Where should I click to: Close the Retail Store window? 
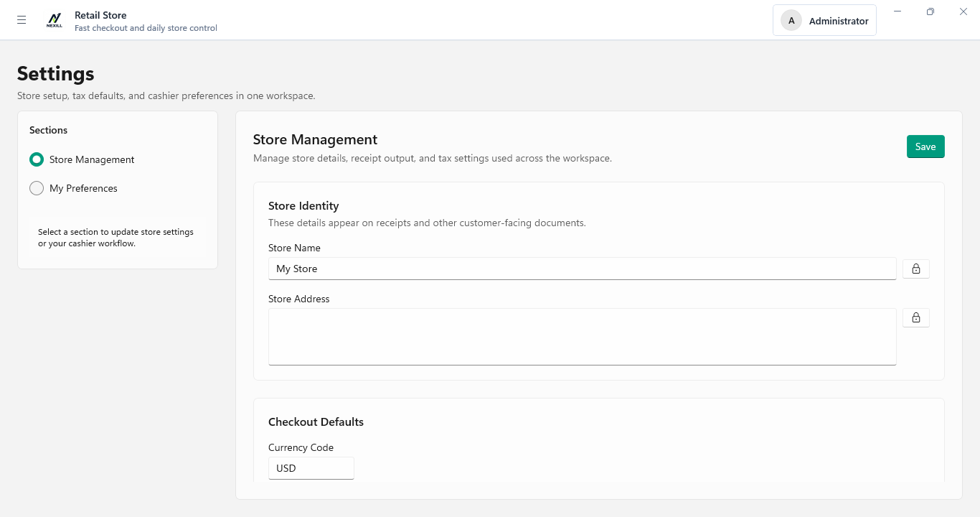coord(963,11)
